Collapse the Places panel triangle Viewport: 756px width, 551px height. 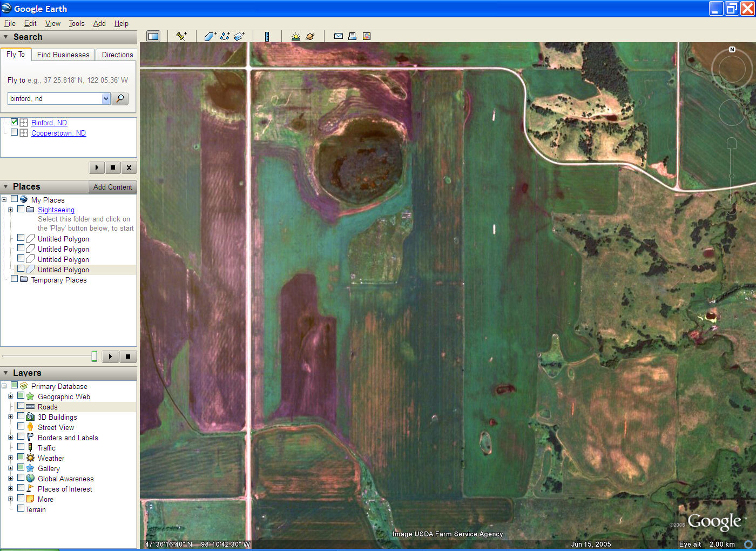point(6,186)
